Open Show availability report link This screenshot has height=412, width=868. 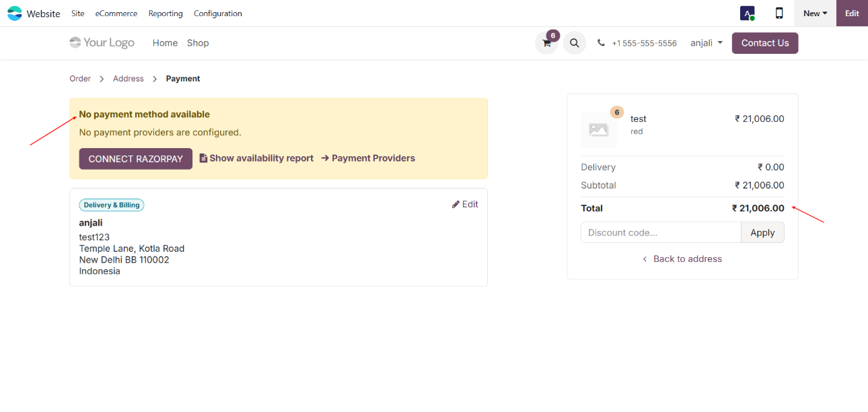click(256, 158)
